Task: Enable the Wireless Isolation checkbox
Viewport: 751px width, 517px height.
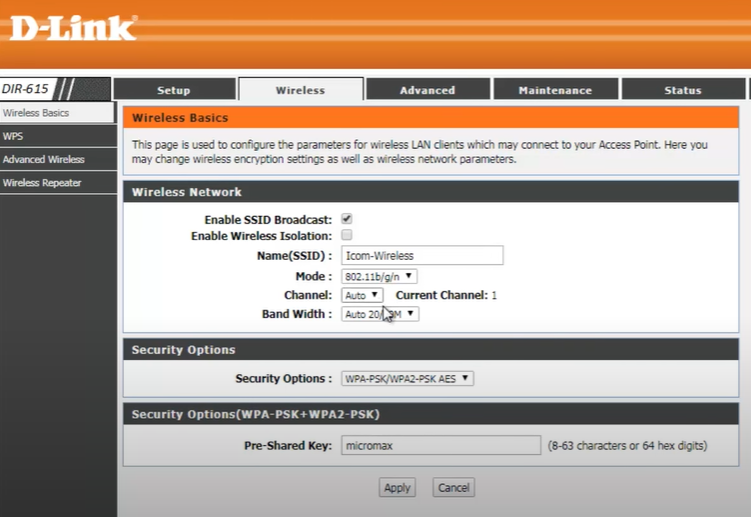Action: click(x=347, y=235)
